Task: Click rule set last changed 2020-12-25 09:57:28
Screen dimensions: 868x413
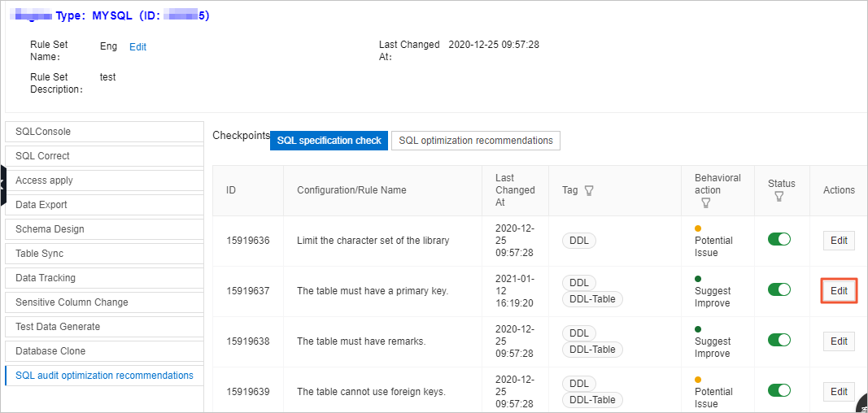Action: 494,45
